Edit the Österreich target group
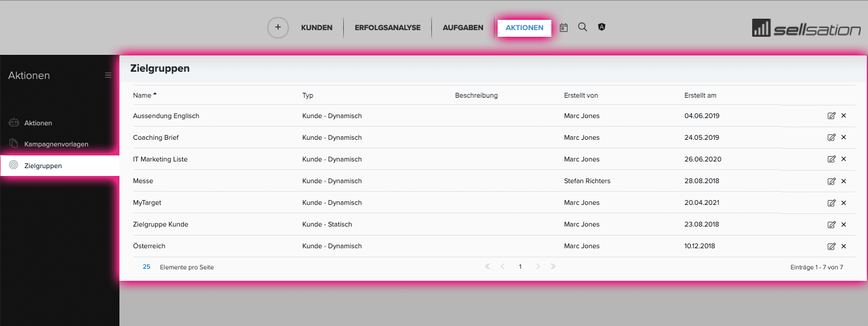 pos(831,246)
